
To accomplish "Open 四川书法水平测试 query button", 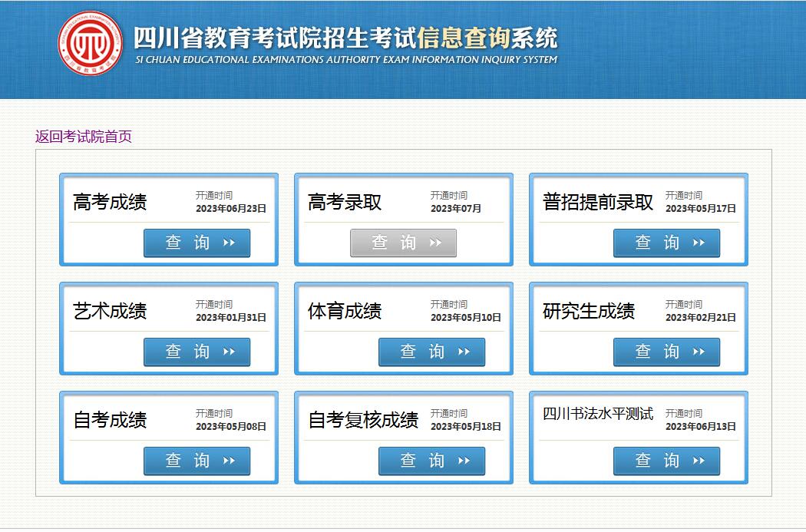I will point(666,461).
